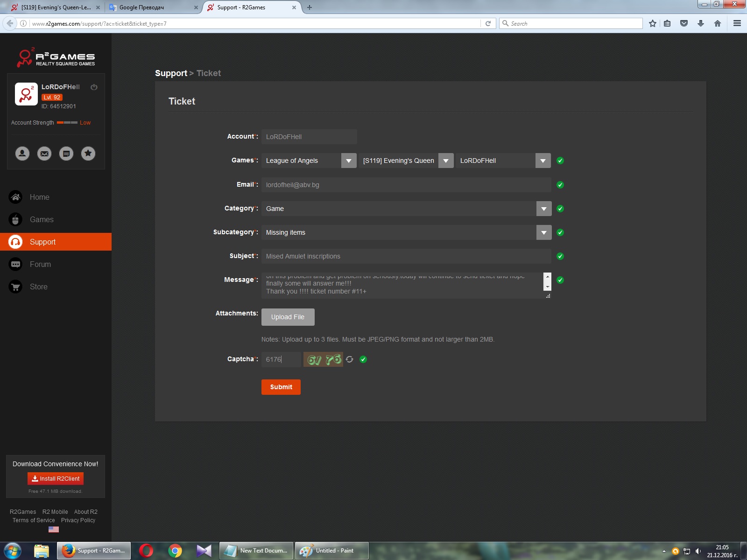Open the Category dropdown showing Game
Viewport: 747px width, 560px height.
coord(544,209)
